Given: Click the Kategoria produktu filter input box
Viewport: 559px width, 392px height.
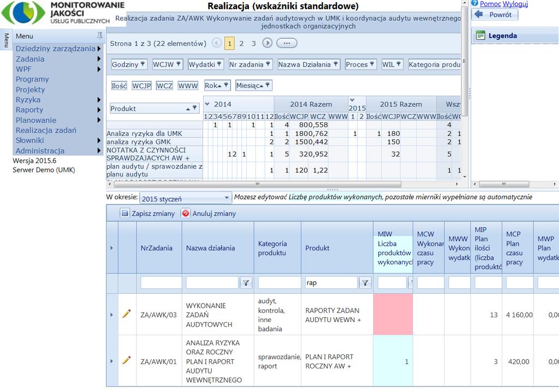Looking at the screenshot, I should 279,283.
